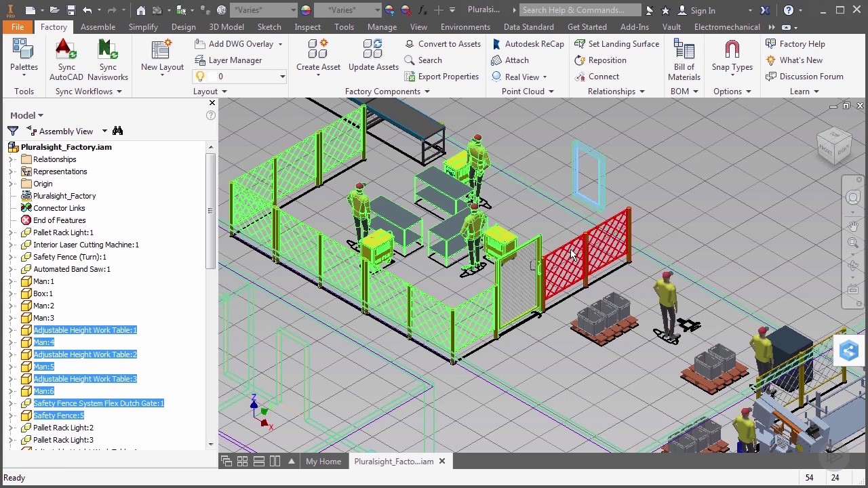Open the layer number combo box
The image size is (868, 488).
click(x=282, y=77)
